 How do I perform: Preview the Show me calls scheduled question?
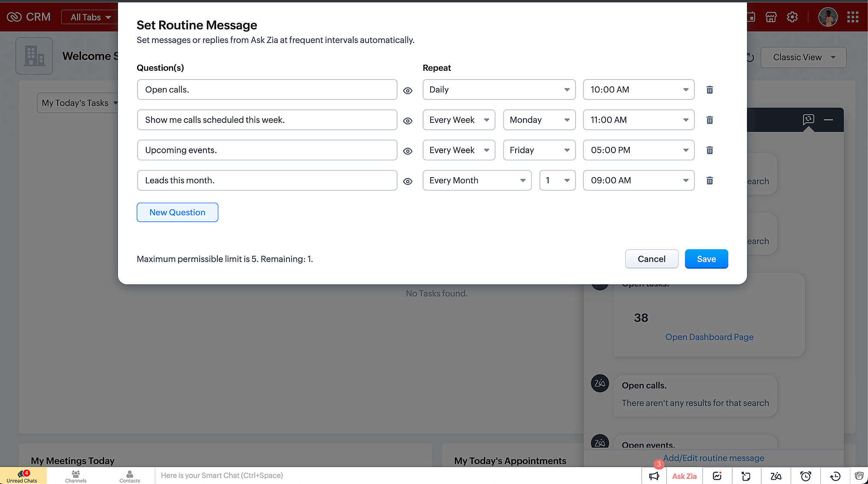click(x=408, y=121)
